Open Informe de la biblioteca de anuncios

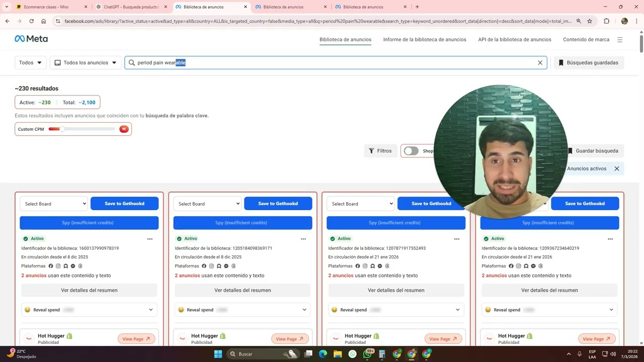coord(425,39)
